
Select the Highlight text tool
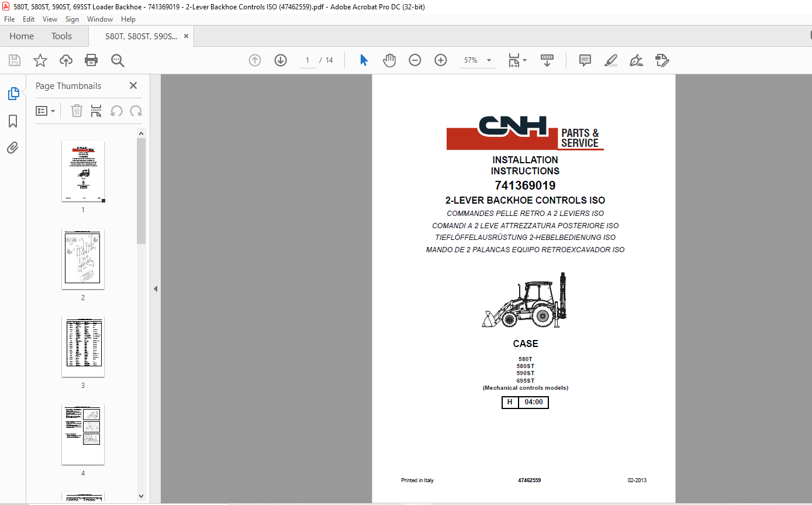coord(610,60)
